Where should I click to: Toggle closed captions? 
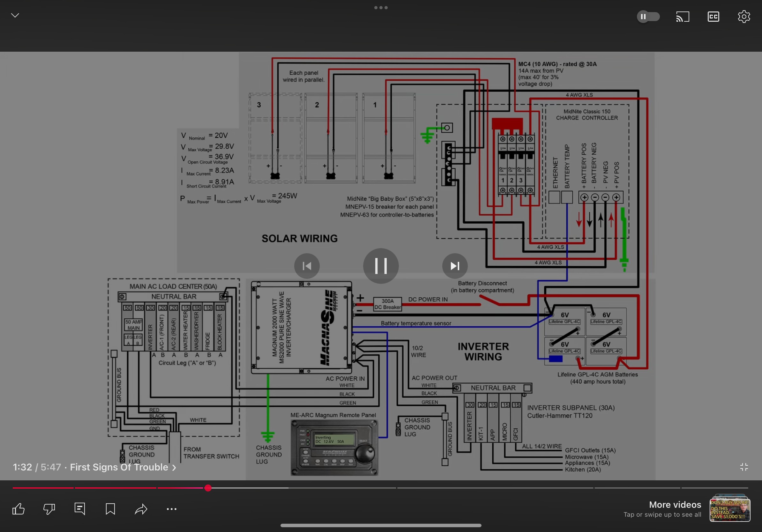point(713,17)
